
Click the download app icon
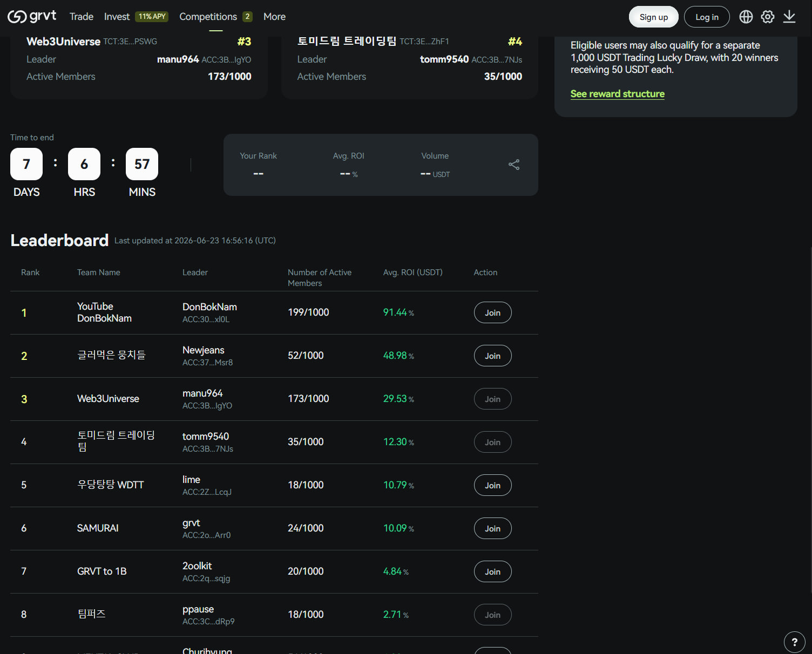(789, 17)
